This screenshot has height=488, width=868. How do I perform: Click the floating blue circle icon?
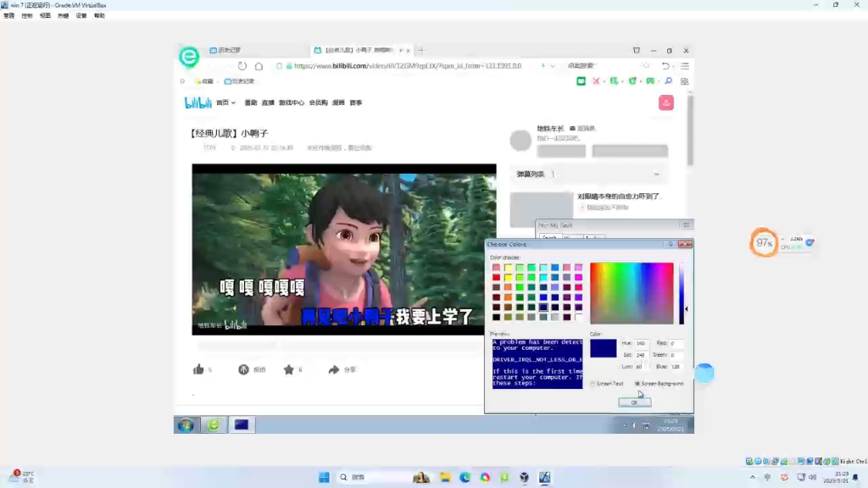(704, 374)
